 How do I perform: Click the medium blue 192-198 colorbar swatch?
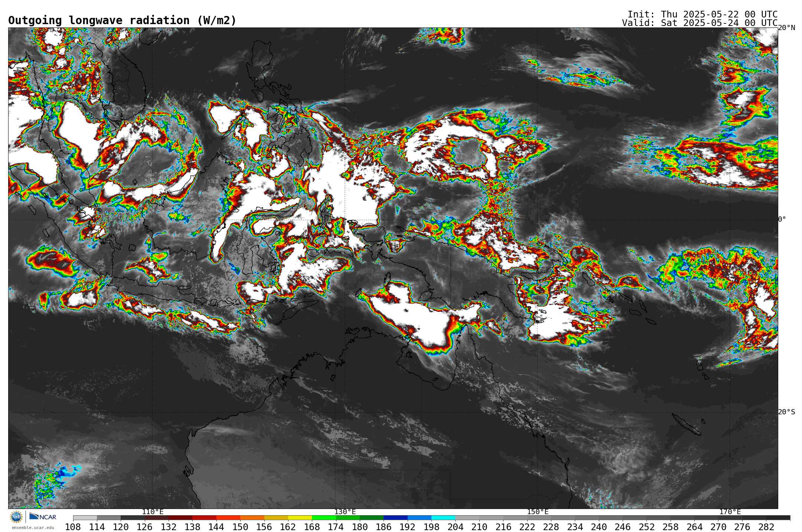(420, 518)
